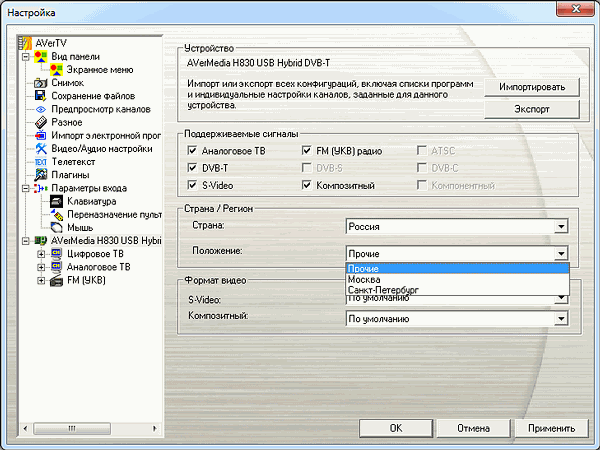Disable the S-Video signal checkbox

[x=193, y=186]
